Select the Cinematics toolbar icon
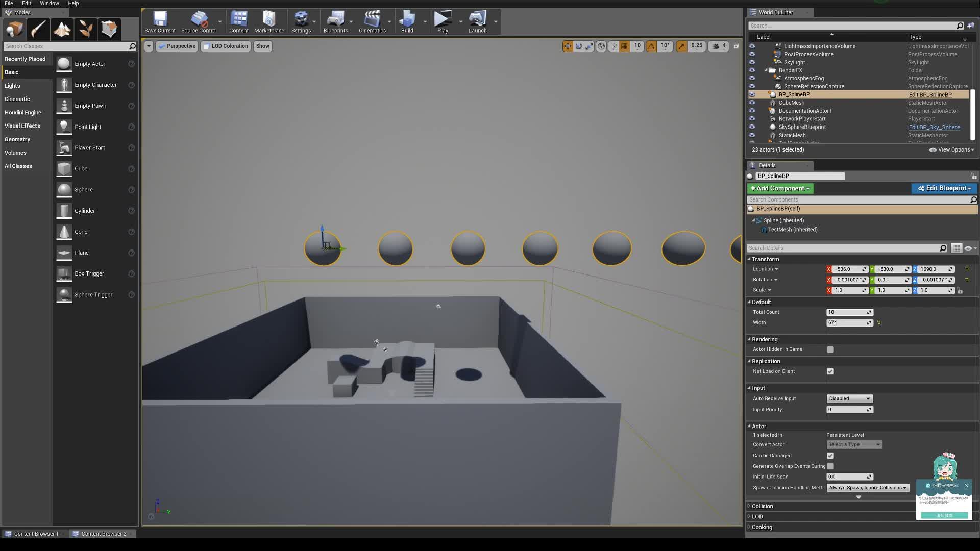Screen dimensions: 980x551 click(x=372, y=20)
